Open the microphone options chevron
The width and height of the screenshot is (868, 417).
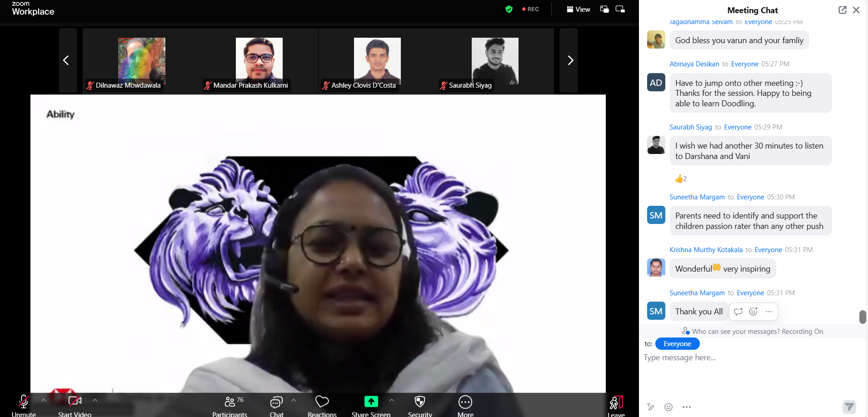(x=43, y=401)
